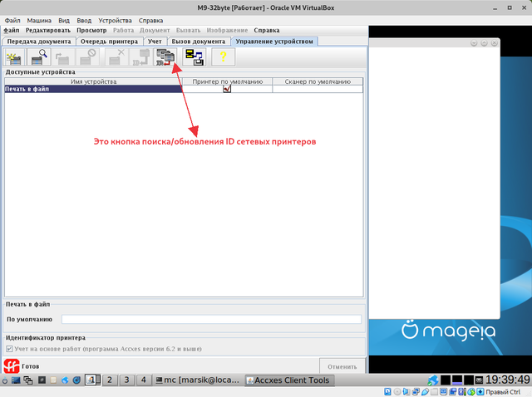Click the Правый Ctrl host key label
The image size is (532, 397).
click(x=503, y=392)
